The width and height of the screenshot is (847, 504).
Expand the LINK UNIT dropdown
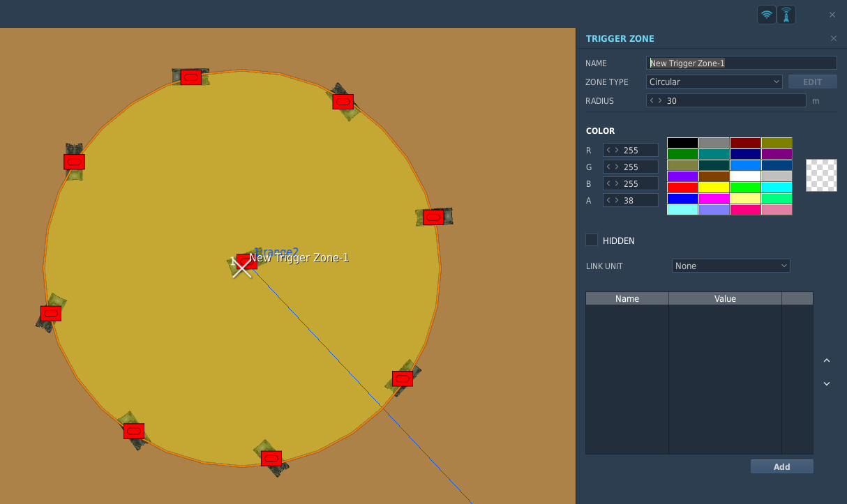731,266
